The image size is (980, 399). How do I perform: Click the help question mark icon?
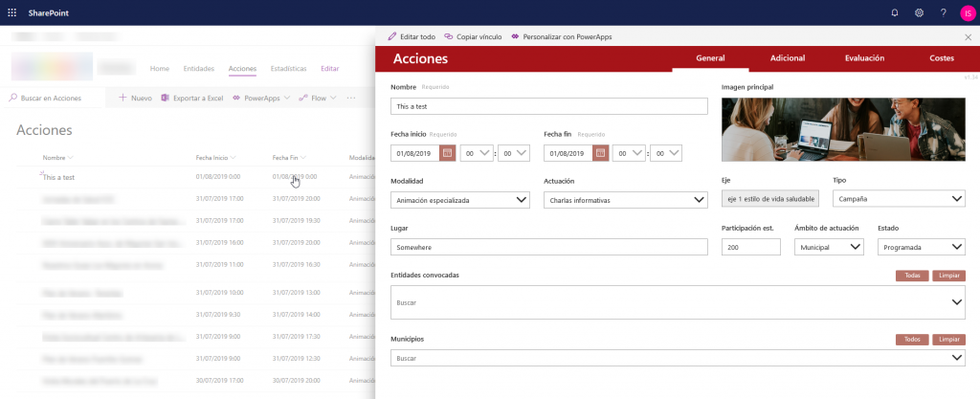click(x=943, y=12)
